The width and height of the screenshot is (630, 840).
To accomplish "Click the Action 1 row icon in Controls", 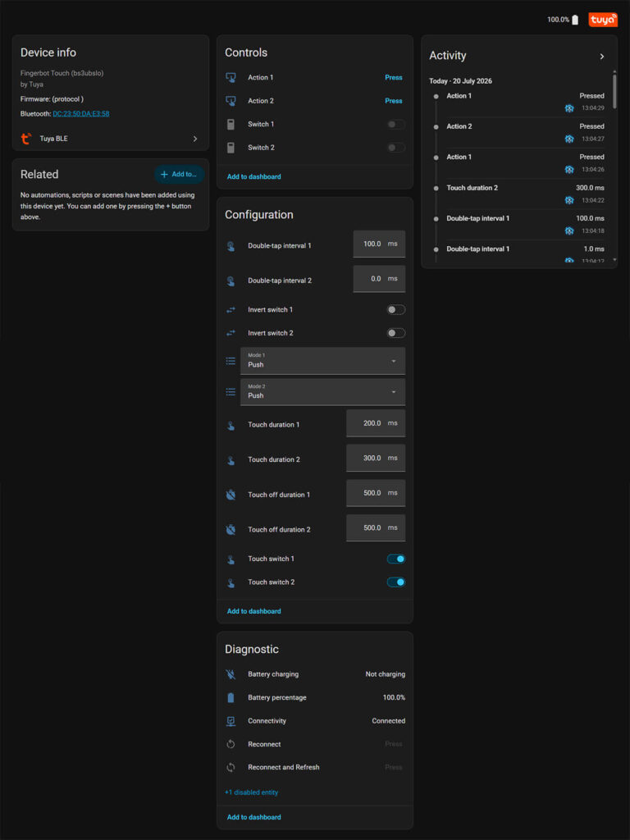I will point(231,78).
